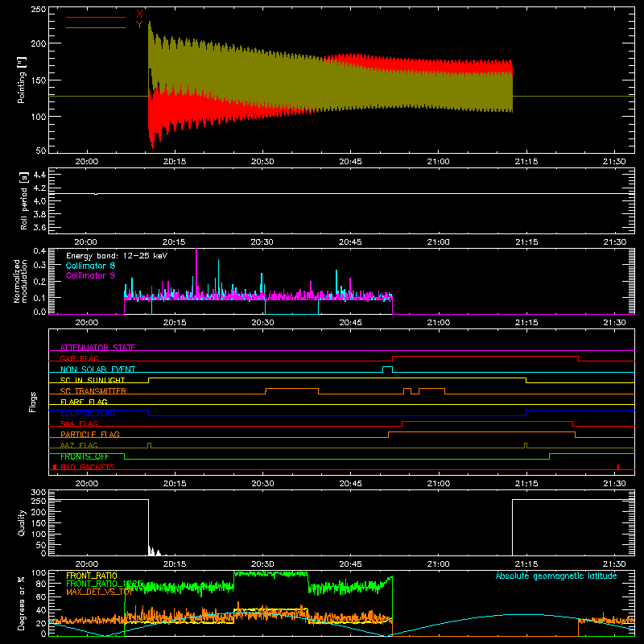
Task: Click the Degrees or % axis title
Action: 22,603
